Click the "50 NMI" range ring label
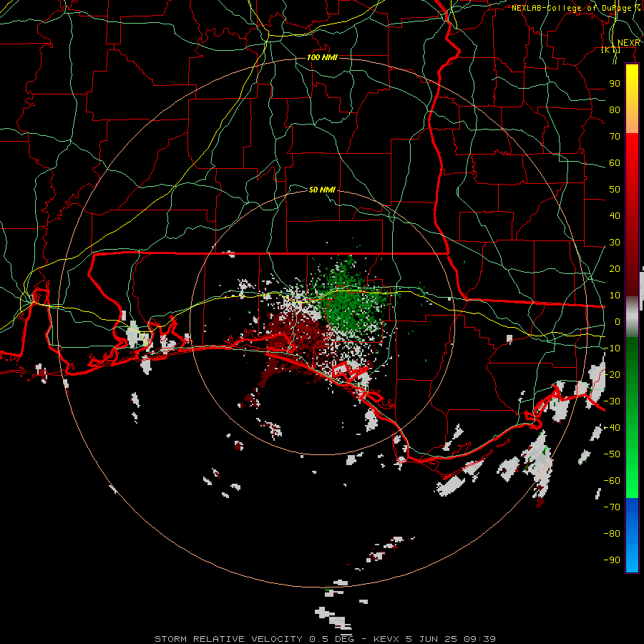Image resolution: width=644 pixels, height=644 pixels. tap(322, 190)
